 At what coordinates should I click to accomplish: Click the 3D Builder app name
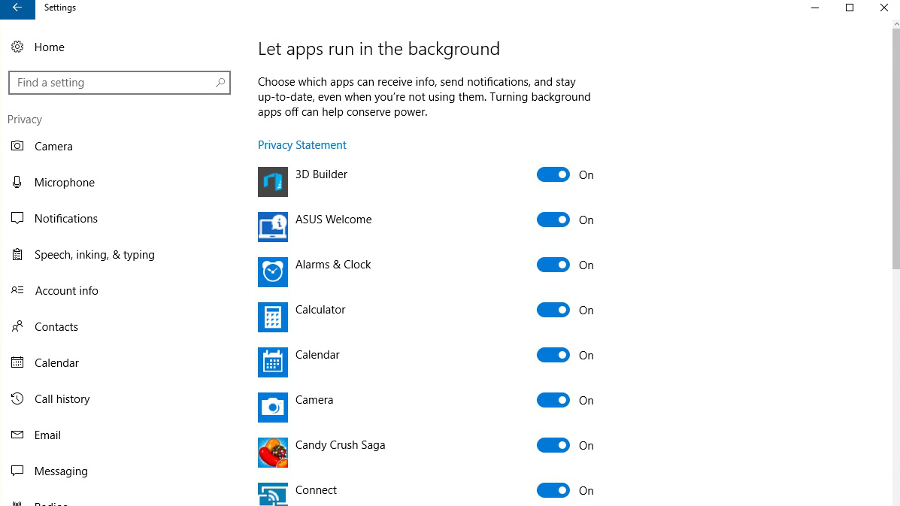click(x=321, y=174)
